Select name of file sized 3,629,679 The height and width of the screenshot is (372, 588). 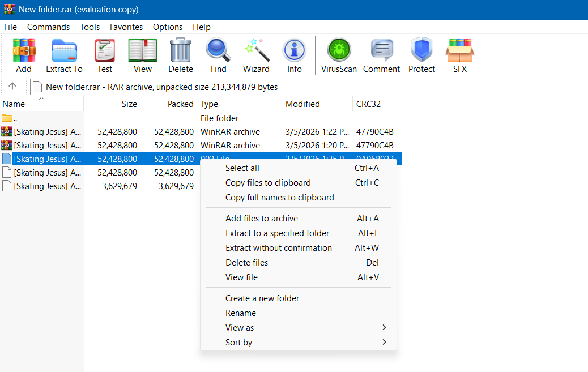[x=47, y=186]
